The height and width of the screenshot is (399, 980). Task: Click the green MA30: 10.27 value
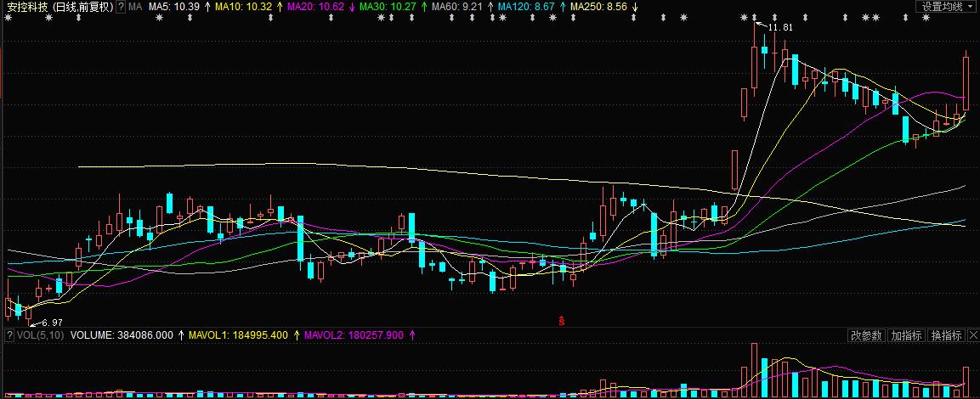coord(388,6)
